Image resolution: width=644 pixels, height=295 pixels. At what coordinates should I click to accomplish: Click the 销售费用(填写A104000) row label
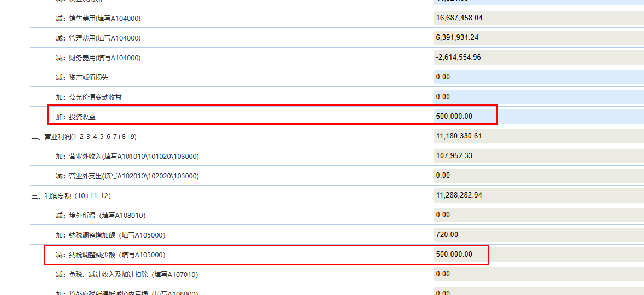(x=98, y=19)
